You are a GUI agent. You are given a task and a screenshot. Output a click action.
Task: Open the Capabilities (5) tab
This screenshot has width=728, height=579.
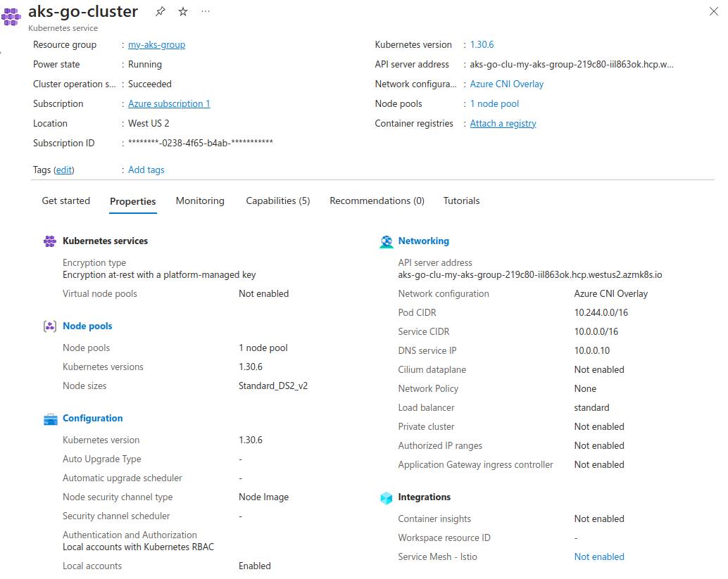pos(277,201)
